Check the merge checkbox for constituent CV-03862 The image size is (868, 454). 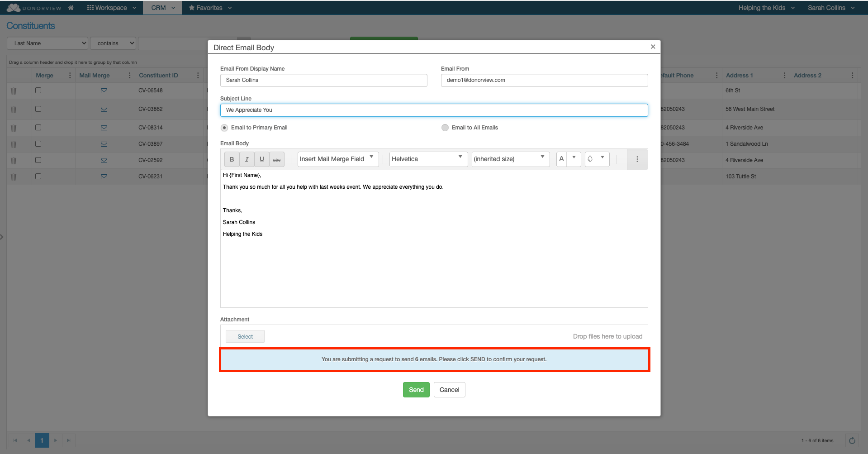[x=38, y=109]
